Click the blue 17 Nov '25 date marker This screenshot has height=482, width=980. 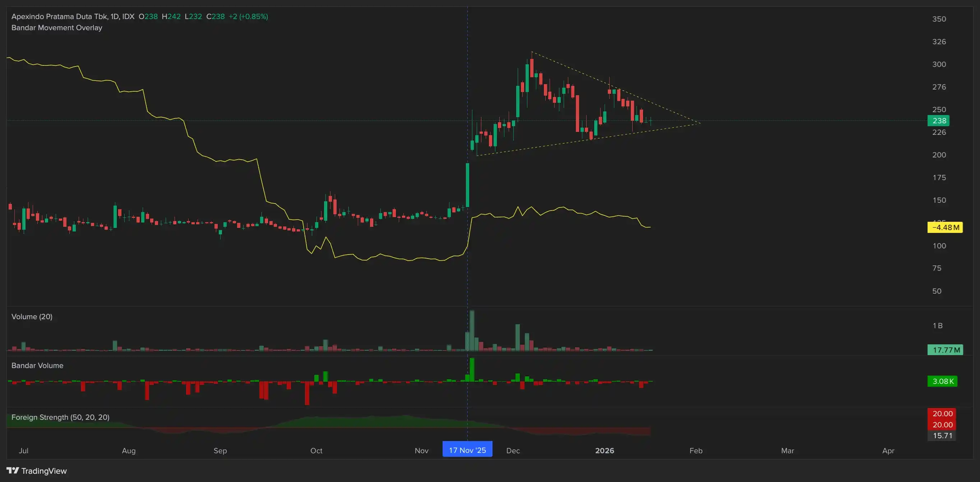click(x=467, y=450)
